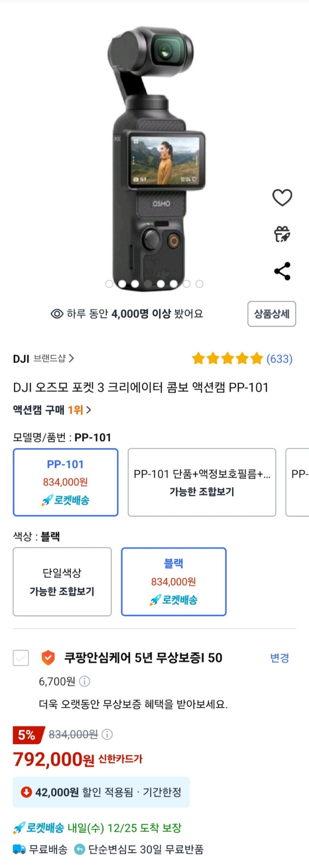Tap the info icon beside crossed-out 834,000원

[107, 735]
